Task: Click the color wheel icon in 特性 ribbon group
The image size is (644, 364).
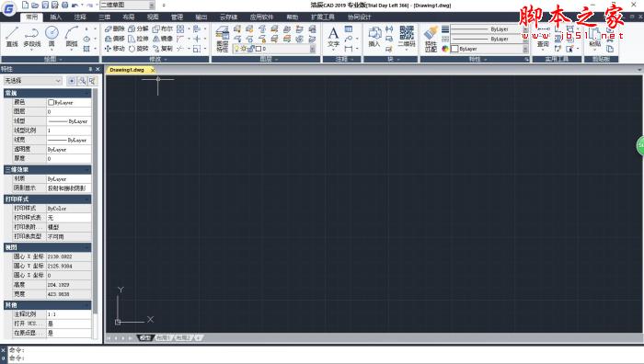Action: pyautogui.click(x=445, y=49)
